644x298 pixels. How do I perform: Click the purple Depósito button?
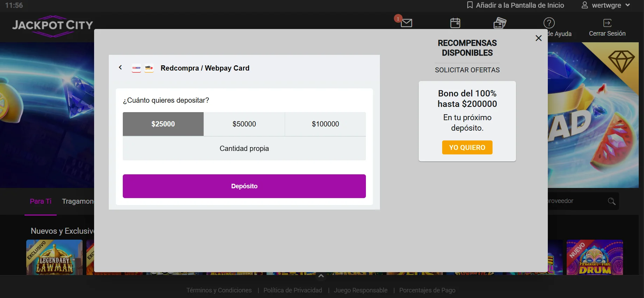pos(244,186)
